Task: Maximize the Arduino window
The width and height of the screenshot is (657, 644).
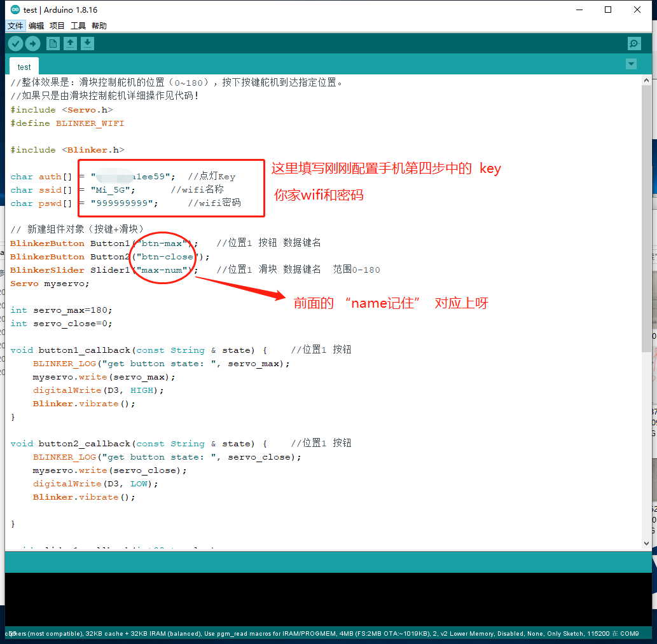Action: point(608,10)
